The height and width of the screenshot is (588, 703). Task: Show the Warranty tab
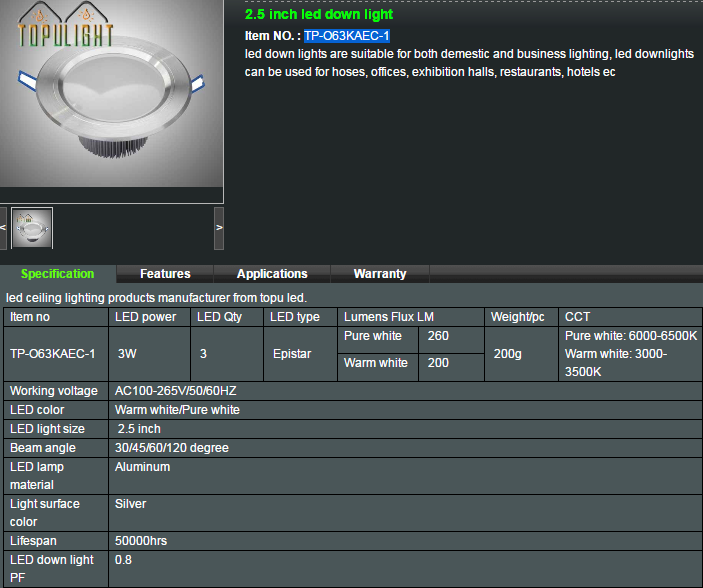380,274
